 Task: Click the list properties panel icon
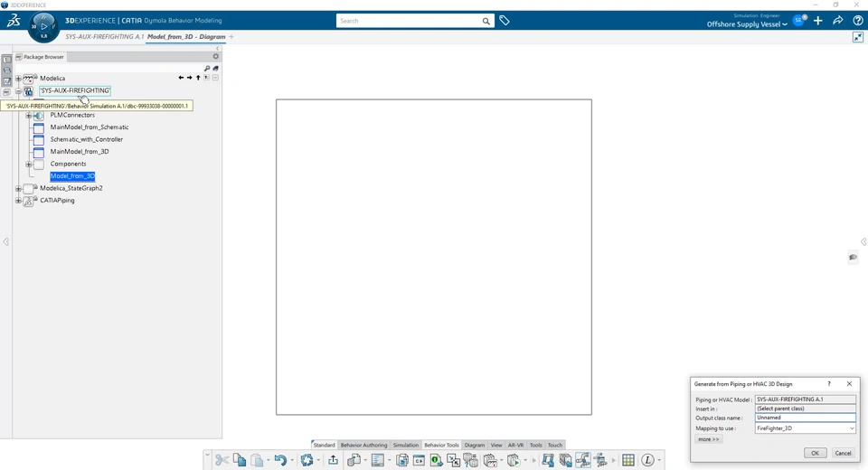pos(378,460)
